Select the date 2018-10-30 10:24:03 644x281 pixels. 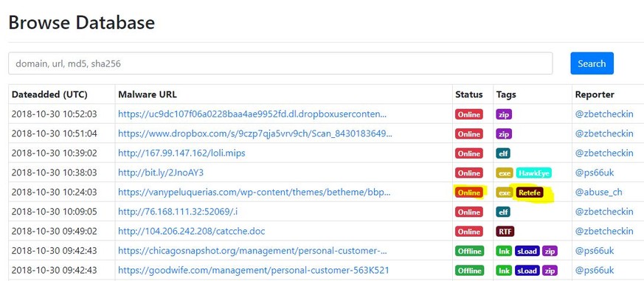[54, 192]
